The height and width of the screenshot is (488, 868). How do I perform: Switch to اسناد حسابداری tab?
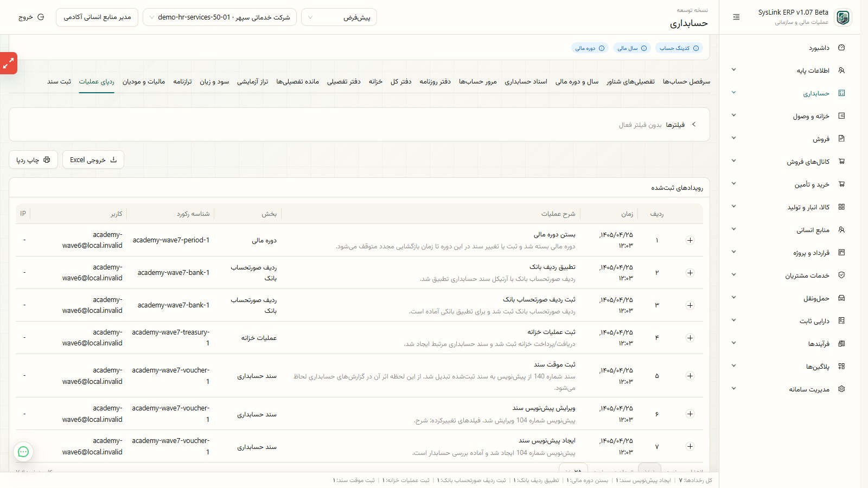point(526,82)
